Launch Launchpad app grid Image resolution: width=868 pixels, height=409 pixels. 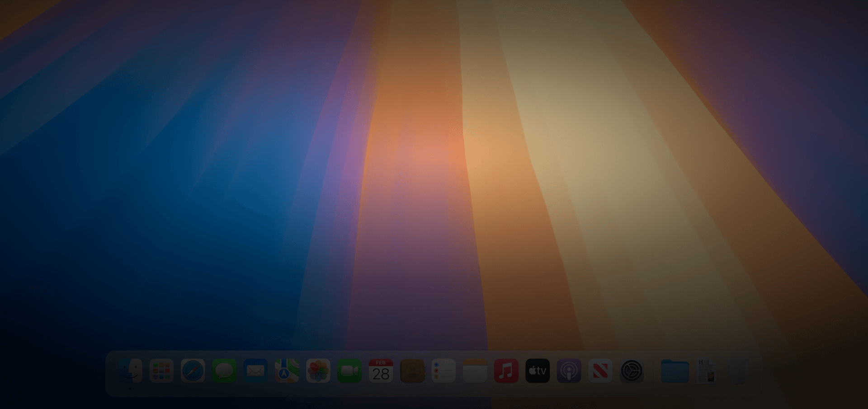click(161, 371)
